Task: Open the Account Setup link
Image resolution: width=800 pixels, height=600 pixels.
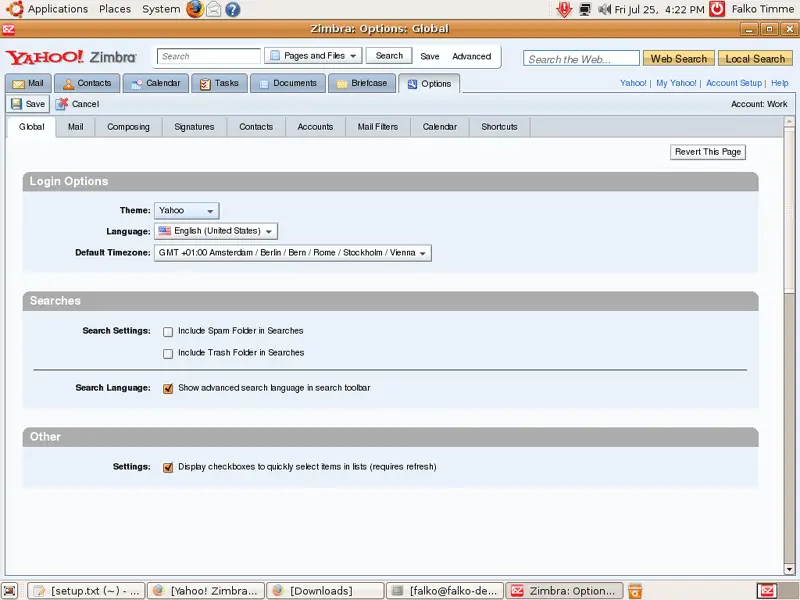Action: [x=734, y=83]
